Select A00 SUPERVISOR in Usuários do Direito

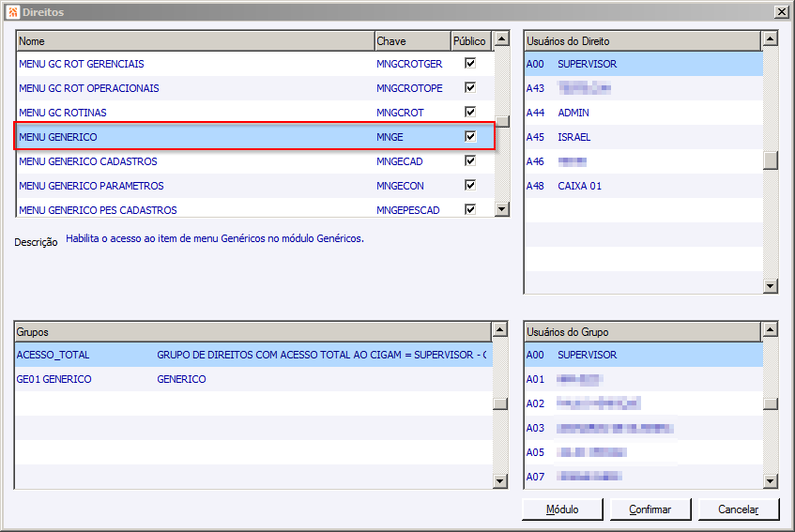pos(644,64)
